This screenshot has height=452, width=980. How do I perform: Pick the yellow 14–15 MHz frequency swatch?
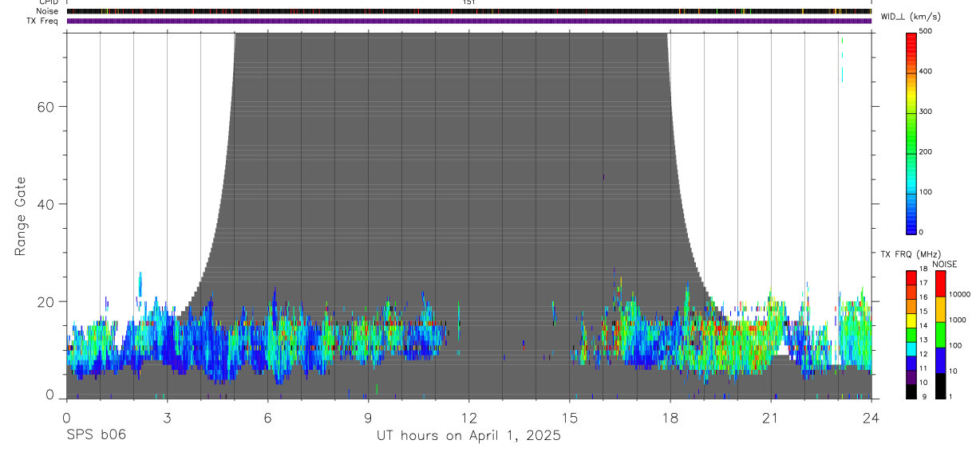click(x=911, y=320)
